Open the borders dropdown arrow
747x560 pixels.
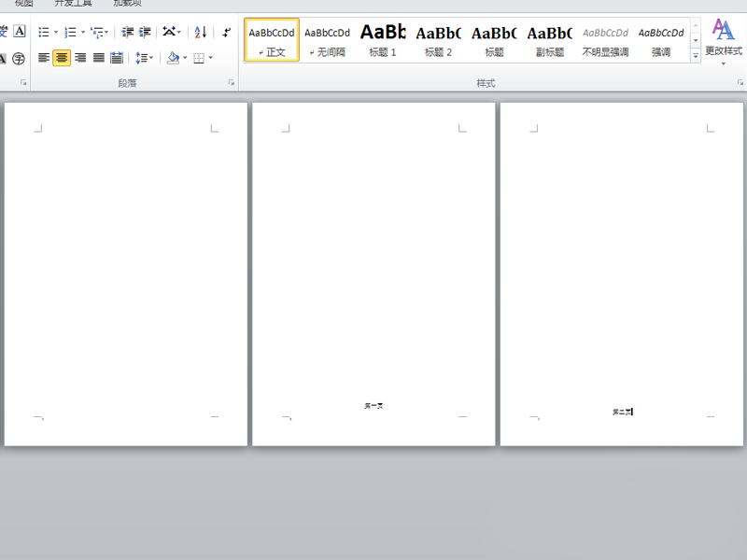[x=210, y=58]
